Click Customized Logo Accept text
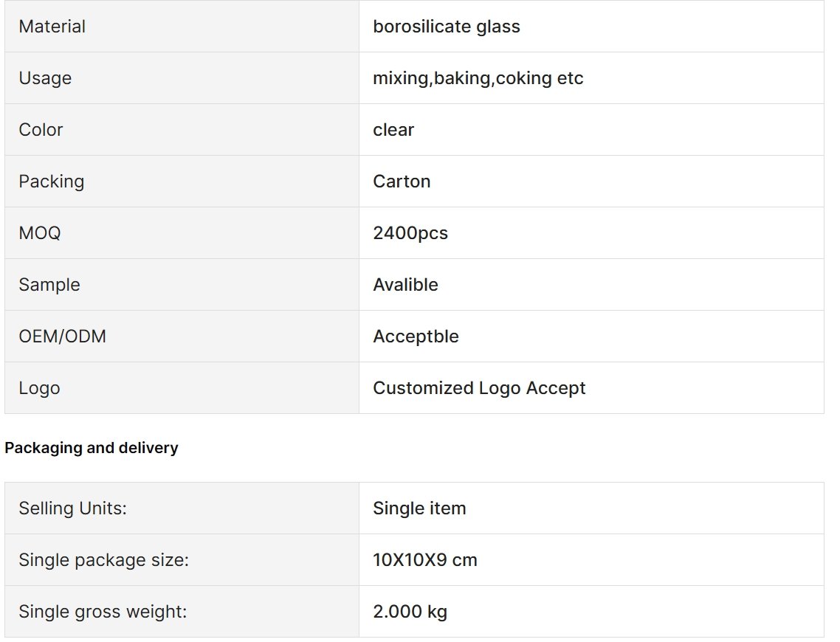840x642 pixels. point(479,387)
